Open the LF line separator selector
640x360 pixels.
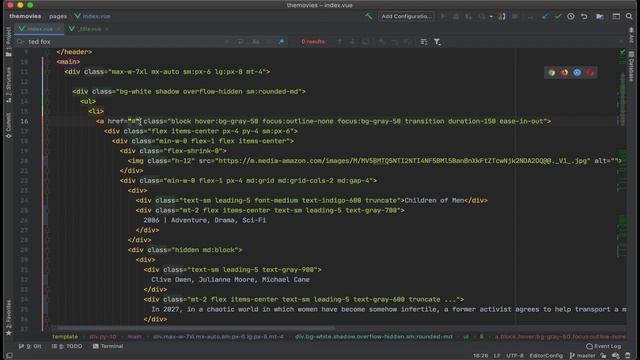pos(497,356)
